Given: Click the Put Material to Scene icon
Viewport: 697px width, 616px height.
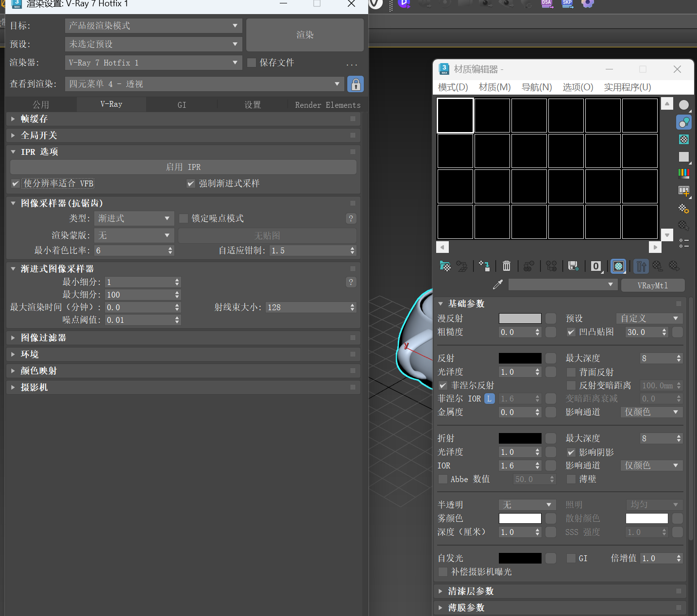Looking at the screenshot, I should [x=462, y=266].
